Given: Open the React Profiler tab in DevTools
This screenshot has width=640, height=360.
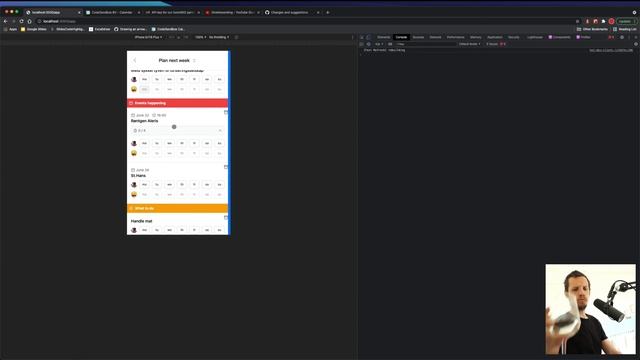Looking at the screenshot, I should click(584, 37).
